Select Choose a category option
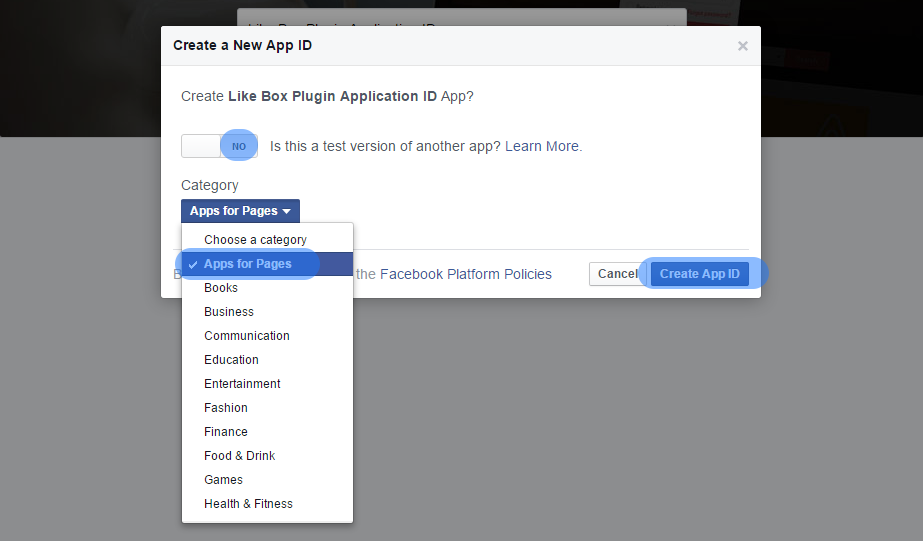 (x=255, y=240)
